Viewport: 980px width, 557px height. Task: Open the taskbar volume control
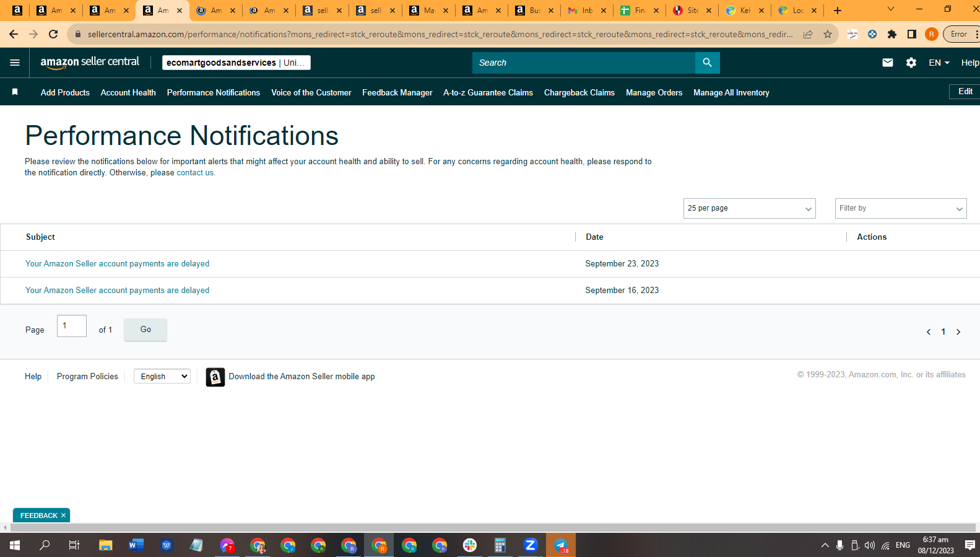[870, 545]
